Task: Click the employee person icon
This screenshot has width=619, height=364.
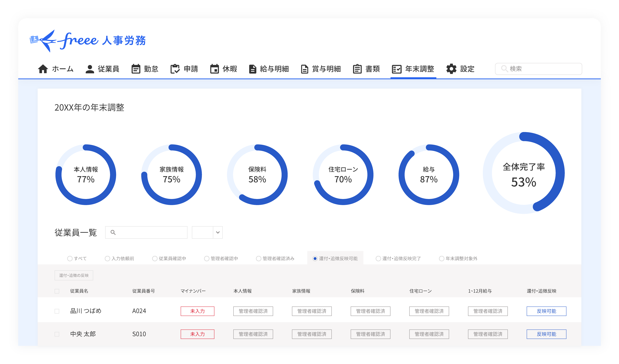Action: coord(90,69)
